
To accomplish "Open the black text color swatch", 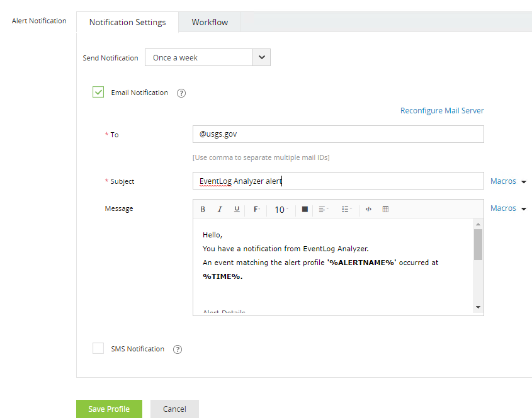I will (305, 209).
